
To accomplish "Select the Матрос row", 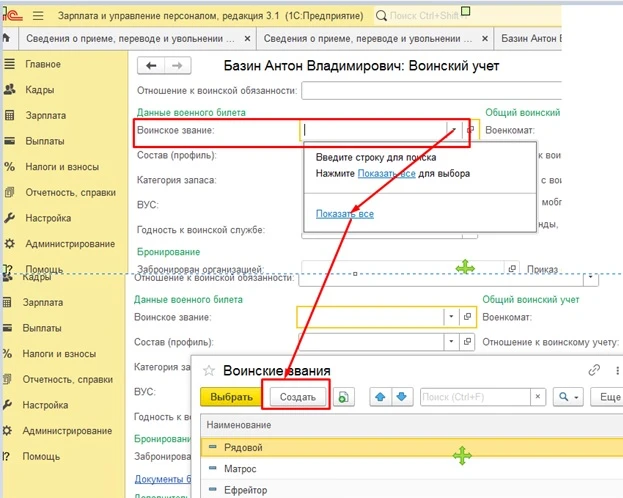I will [412, 469].
